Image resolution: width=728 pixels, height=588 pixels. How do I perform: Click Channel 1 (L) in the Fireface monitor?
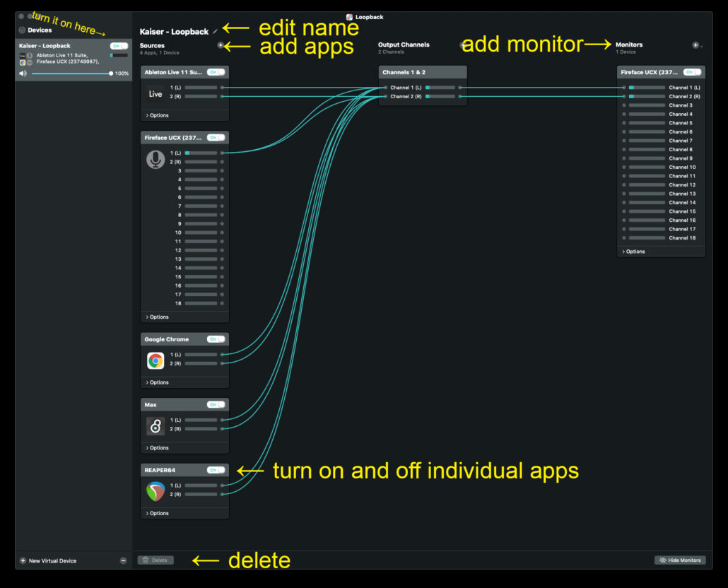tap(684, 87)
